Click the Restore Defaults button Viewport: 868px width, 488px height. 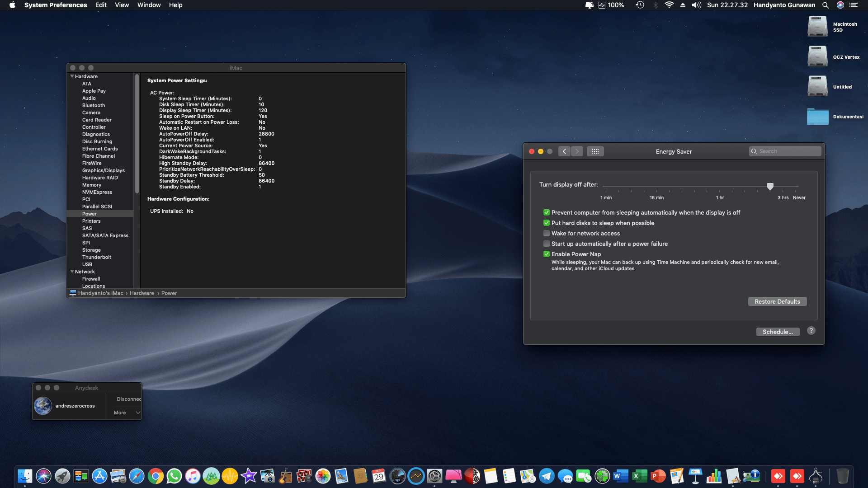(777, 301)
